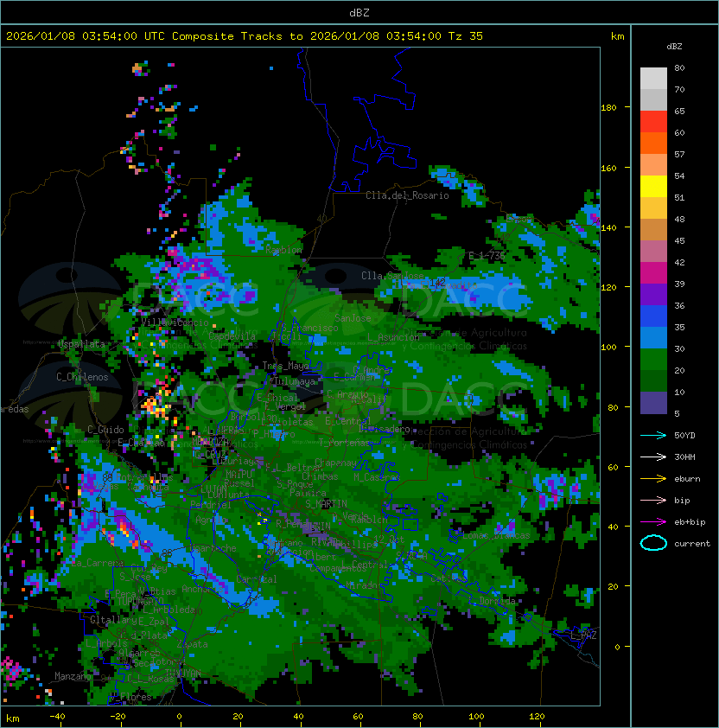Image resolution: width=719 pixels, height=728 pixels.
Task: Click the -40 km tick on horizontal axis
Action: click(x=57, y=717)
